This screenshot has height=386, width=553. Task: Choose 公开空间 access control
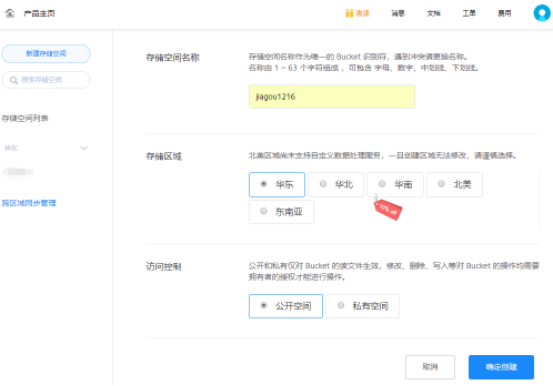[x=286, y=306]
